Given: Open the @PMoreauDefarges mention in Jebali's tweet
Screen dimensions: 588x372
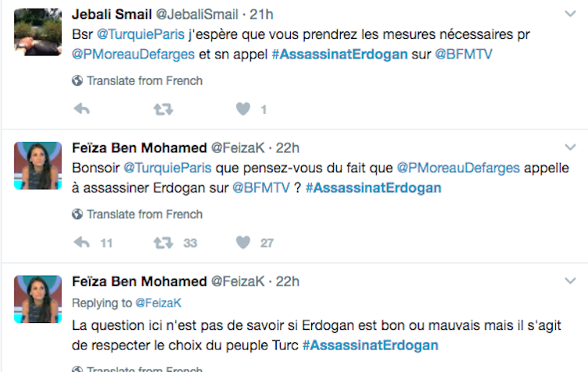Looking at the screenshot, I should click(x=122, y=55).
